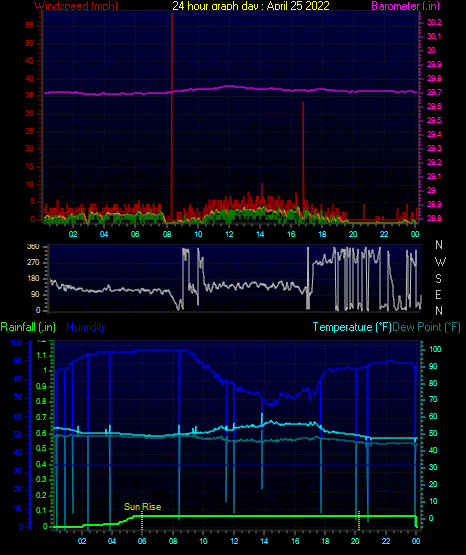The height and width of the screenshot is (555, 466).
Task: Click the Barometer (.in) axis label
Action: tap(405, 6)
